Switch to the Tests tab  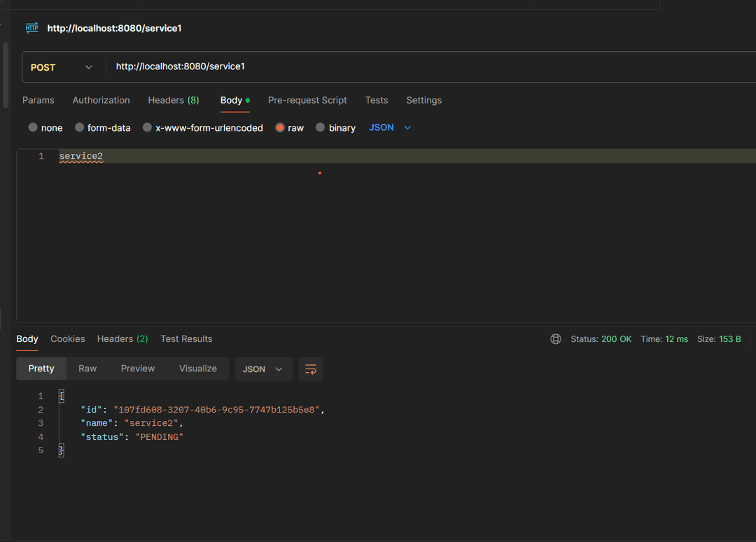377,100
